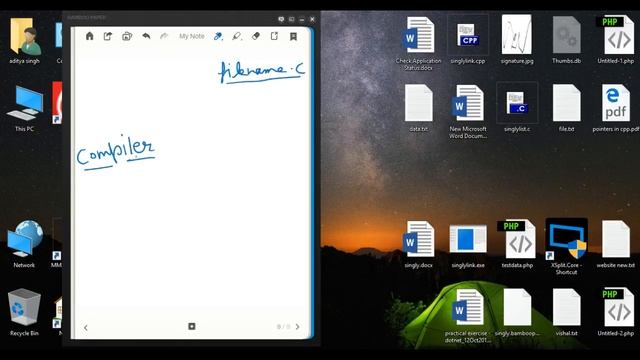Image resolution: width=640 pixels, height=360 pixels.
Task: Go to previous page arrow
Action: click(86, 327)
